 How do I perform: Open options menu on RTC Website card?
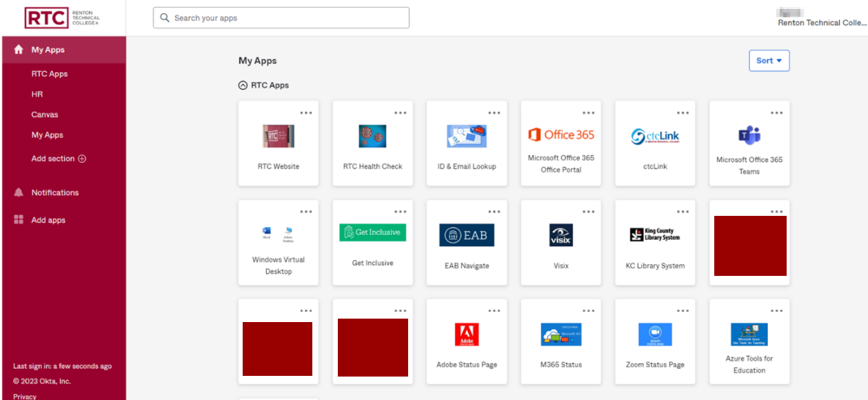click(305, 113)
